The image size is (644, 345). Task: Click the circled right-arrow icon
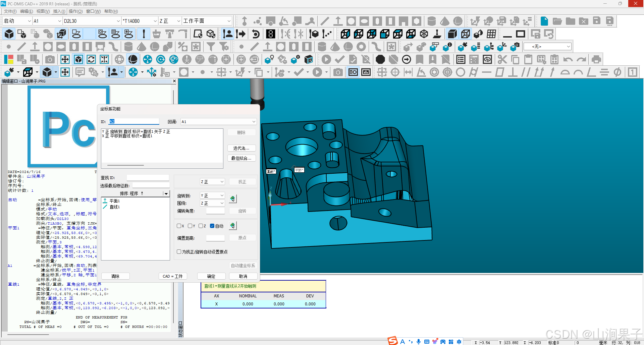point(407,60)
